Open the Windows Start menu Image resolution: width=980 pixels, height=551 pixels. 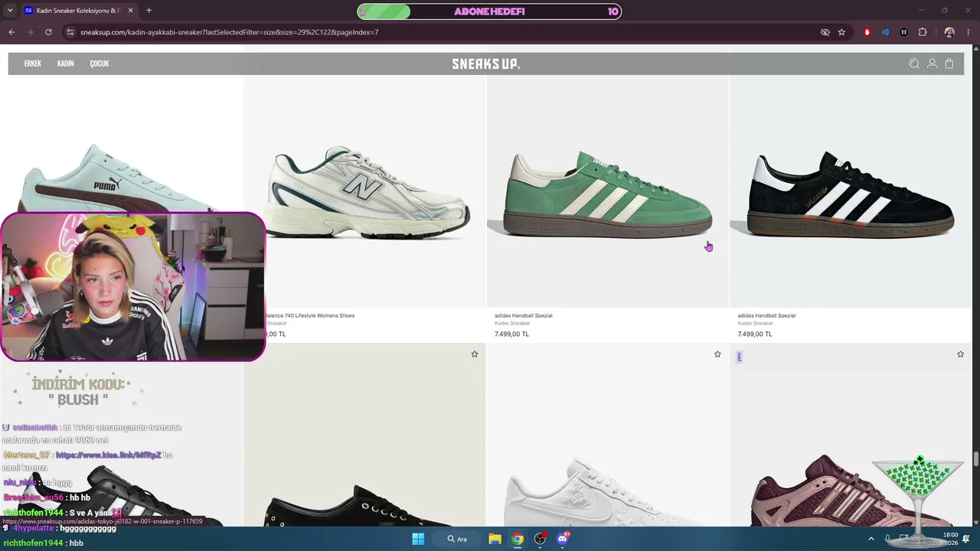418,539
